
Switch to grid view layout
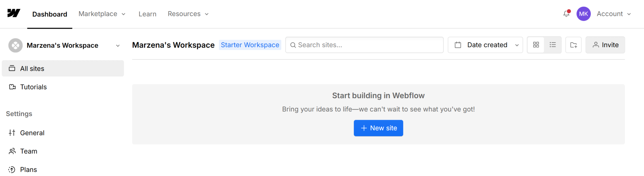coord(536,45)
